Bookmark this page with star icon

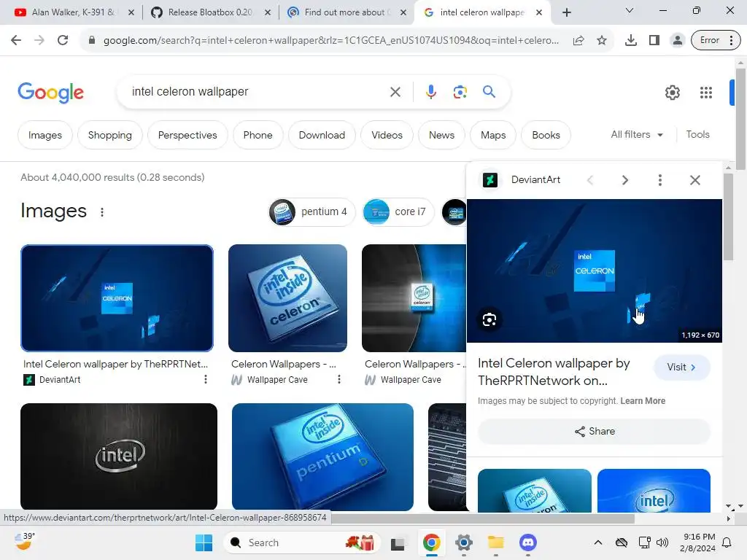pyautogui.click(x=602, y=41)
